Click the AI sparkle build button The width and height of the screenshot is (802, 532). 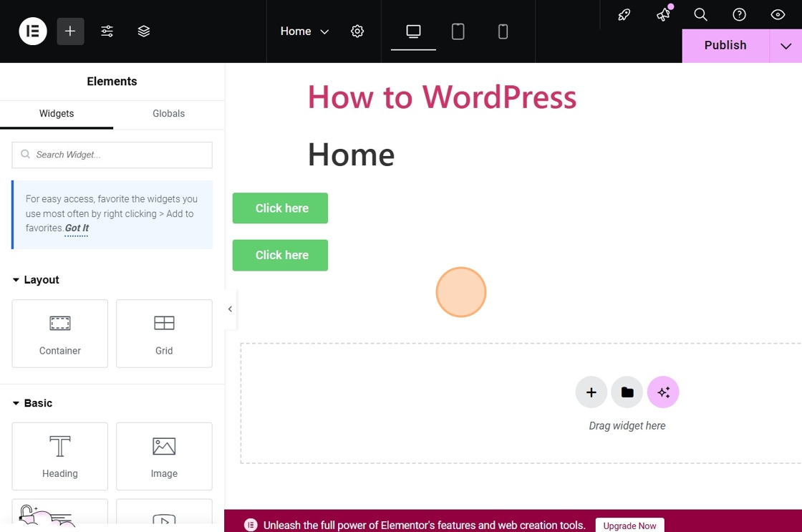point(663,392)
